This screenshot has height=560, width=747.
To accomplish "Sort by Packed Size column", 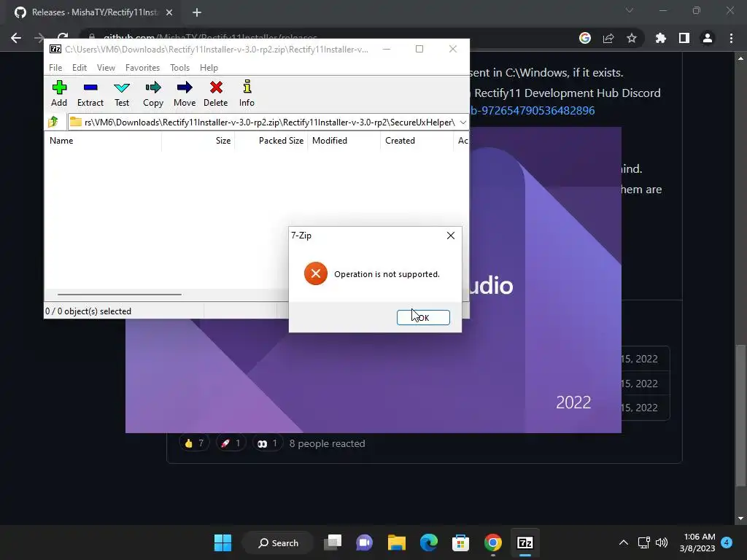I will point(271,141).
